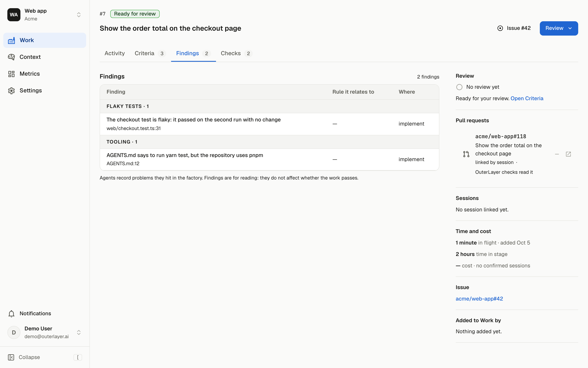The width and height of the screenshot is (588, 368).
Task: Expand the Demo User account menu
Action: pyautogui.click(x=79, y=332)
